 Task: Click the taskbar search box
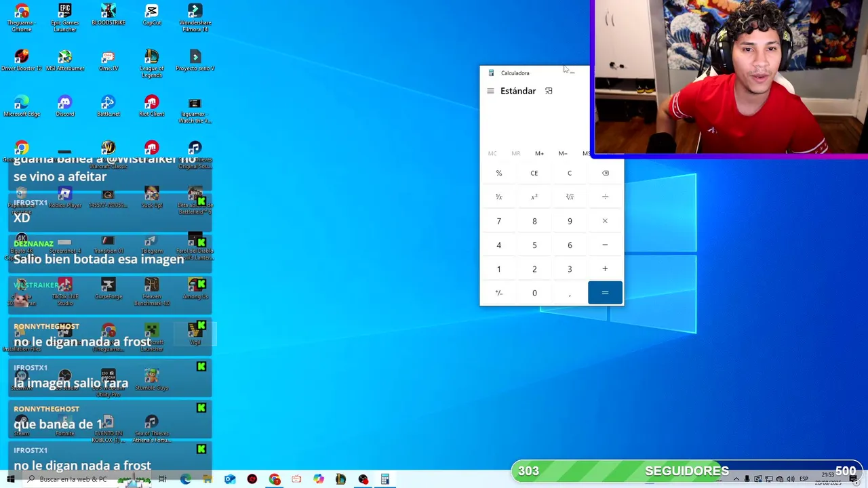point(73,479)
